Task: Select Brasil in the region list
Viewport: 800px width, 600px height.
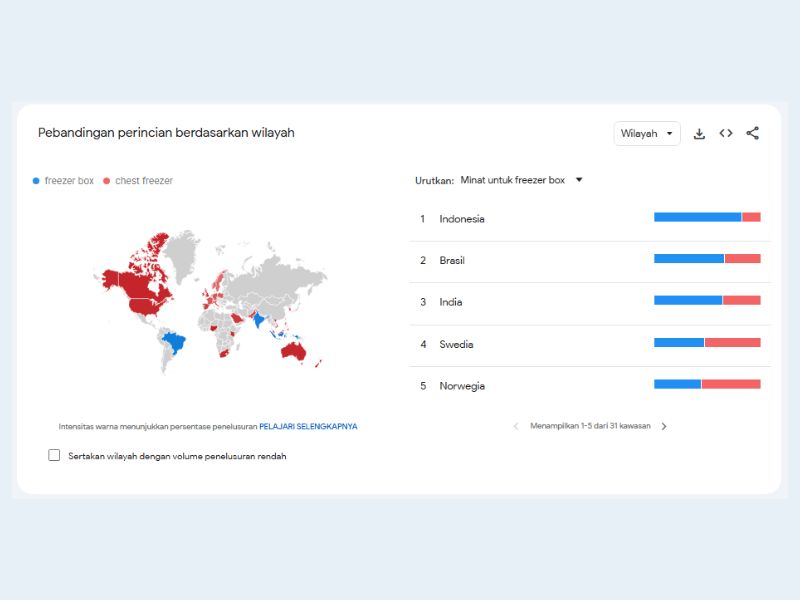Action: (x=452, y=261)
